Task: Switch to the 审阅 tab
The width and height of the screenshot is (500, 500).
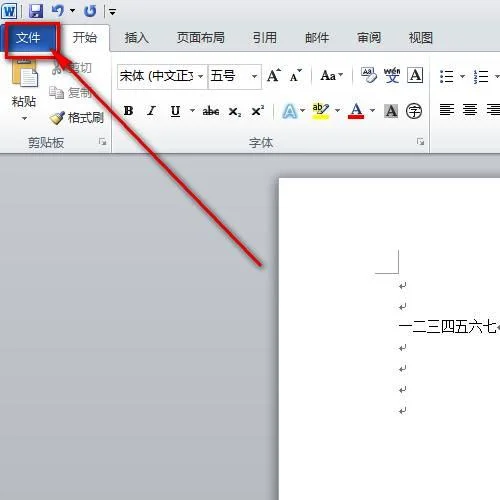Action: point(369,38)
